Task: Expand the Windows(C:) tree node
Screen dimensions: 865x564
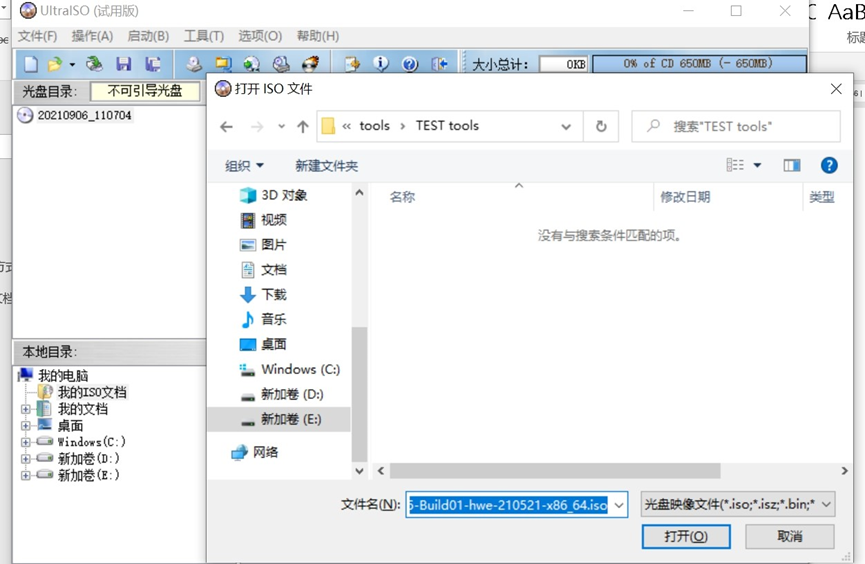Action: tap(26, 442)
